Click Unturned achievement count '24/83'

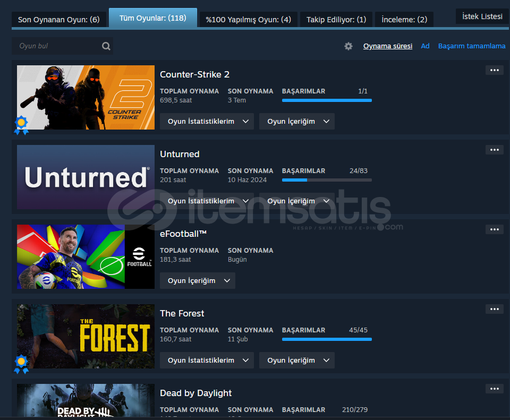coord(359,170)
